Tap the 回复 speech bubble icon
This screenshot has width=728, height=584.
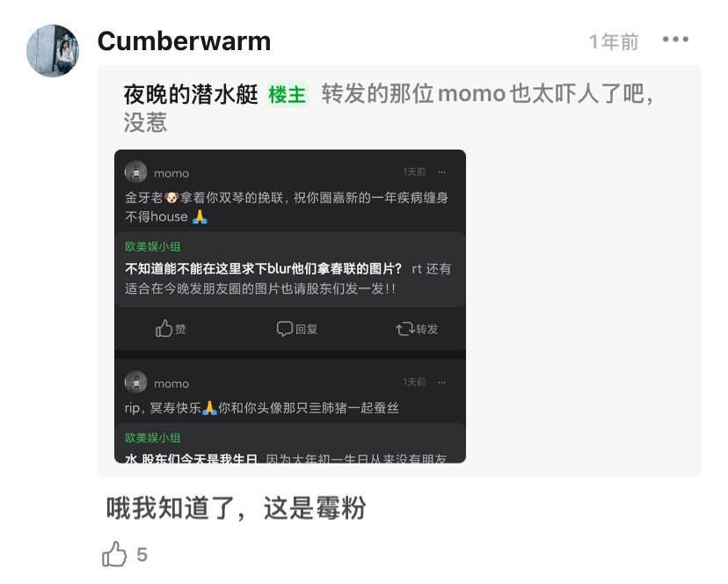[x=284, y=328]
